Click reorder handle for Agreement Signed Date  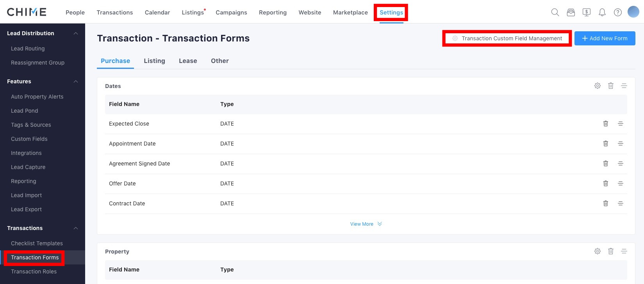pyautogui.click(x=621, y=164)
